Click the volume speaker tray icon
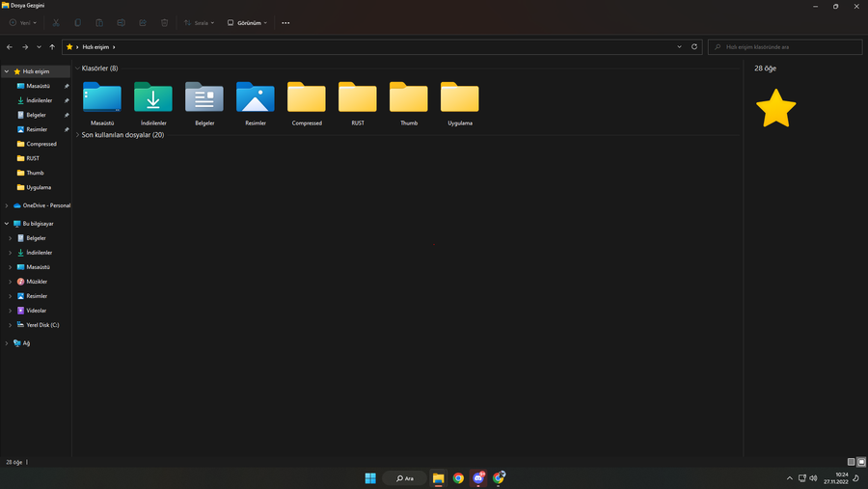The height and width of the screenshot is (489, 868). click(x=813, y=478)
